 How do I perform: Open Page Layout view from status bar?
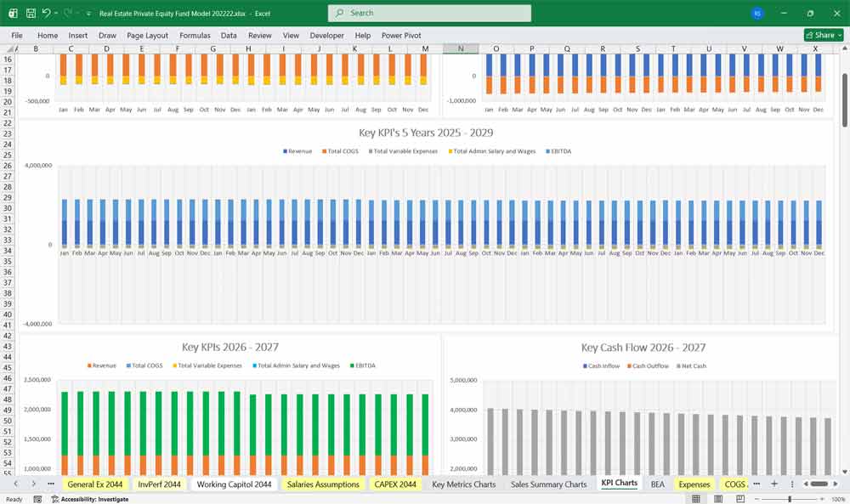(718, 499)
